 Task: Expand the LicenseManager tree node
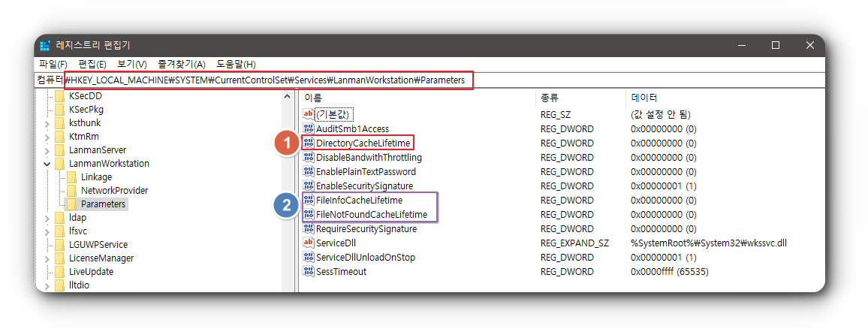pyautogui.click(x=47, y=258)
